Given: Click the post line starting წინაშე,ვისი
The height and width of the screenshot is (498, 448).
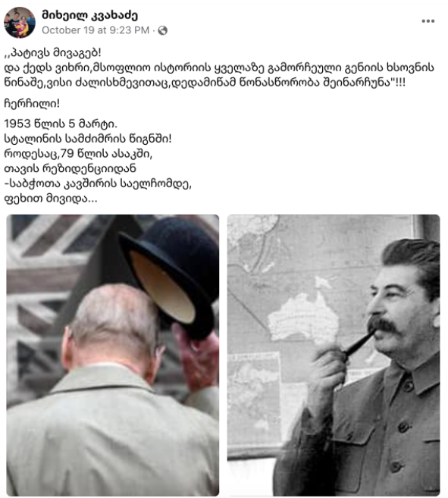Looking at the screenshot, I should tap(205, 83).
